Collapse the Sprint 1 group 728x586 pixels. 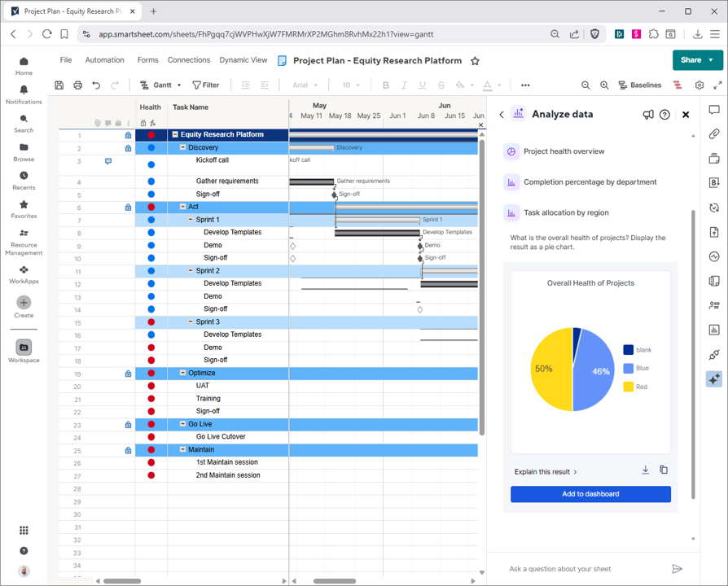[191, 220]
